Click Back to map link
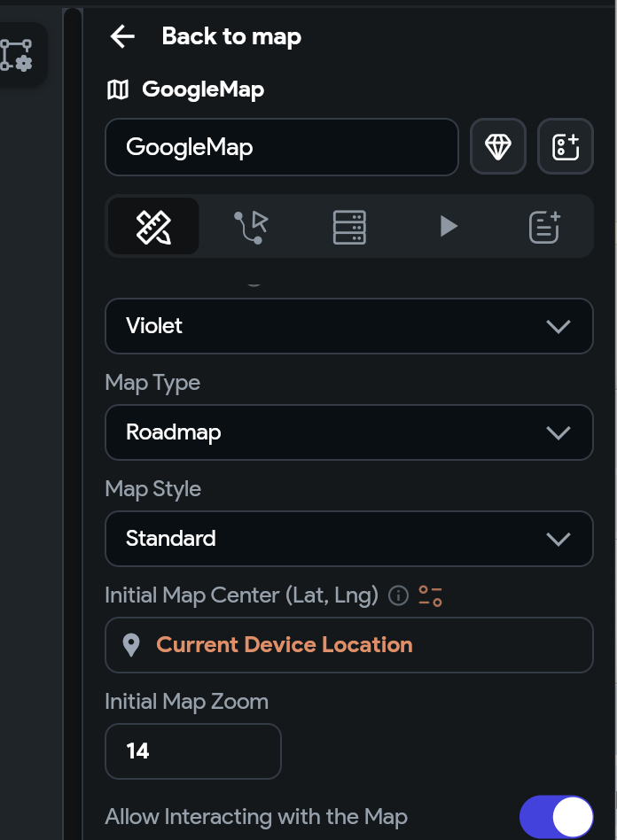This screenshot has height=840, width=617. (231, 36)
